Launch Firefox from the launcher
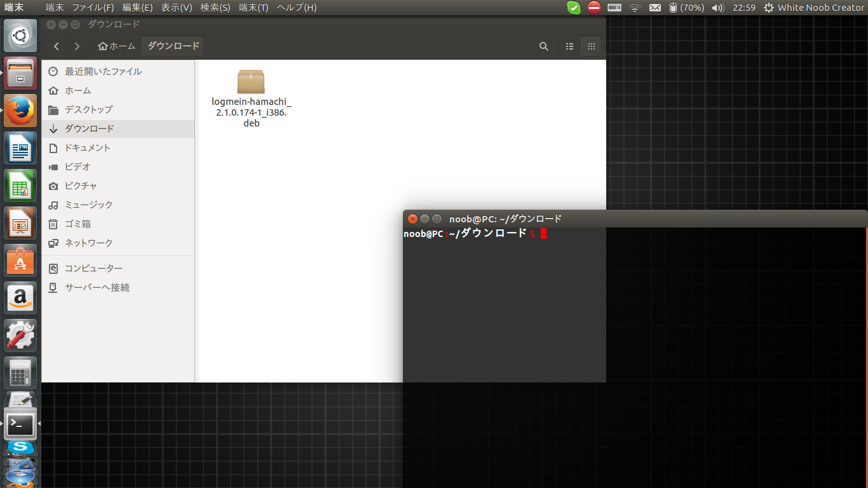The height and width of the screenshot is (488, 868). click(x=20, y=111)
